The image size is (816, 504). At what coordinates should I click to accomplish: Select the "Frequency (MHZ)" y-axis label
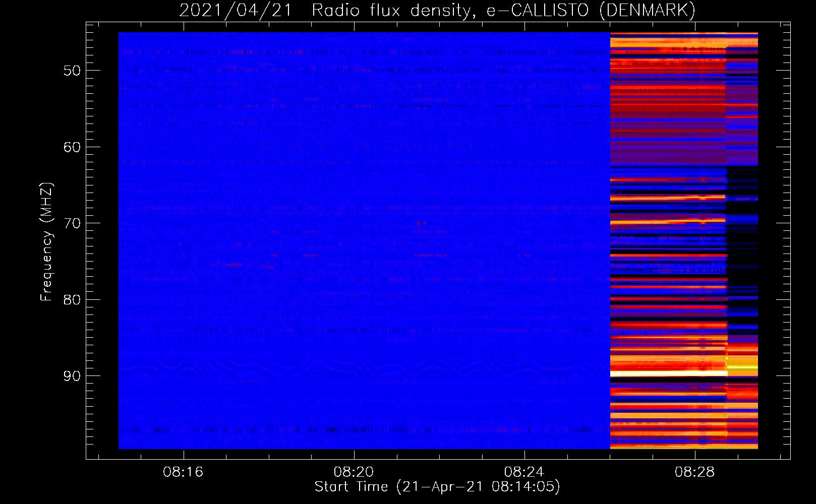point(46,242)
